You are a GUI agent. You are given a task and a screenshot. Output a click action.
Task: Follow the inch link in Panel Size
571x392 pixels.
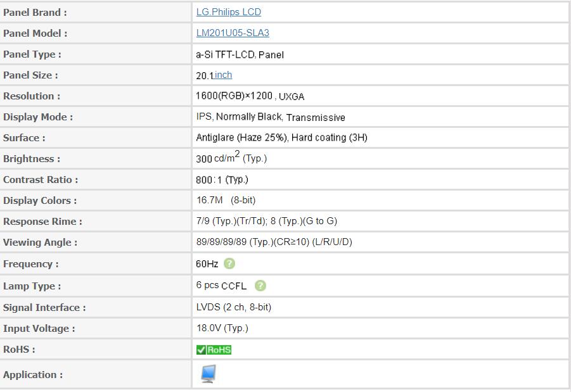[x=223, y=75]
